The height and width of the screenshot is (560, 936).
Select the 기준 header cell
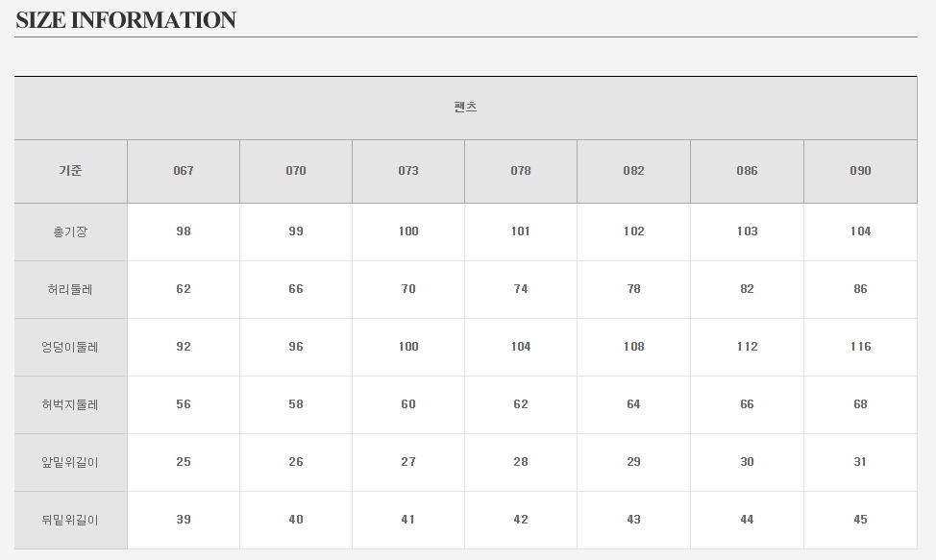(x=70, y=171)
